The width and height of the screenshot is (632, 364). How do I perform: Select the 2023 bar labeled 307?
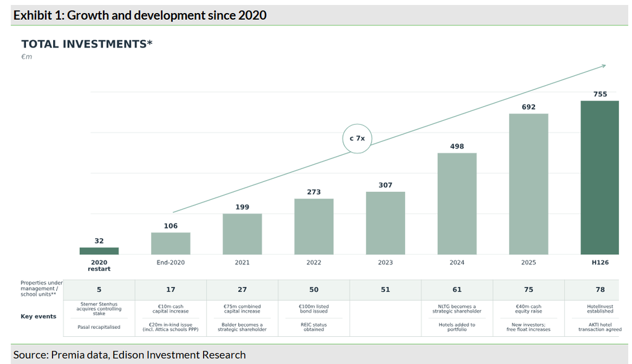[x=385, y=223]
